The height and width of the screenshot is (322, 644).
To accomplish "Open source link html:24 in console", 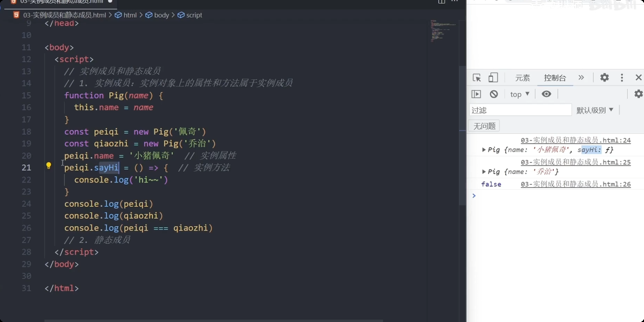I will point(576,140).
